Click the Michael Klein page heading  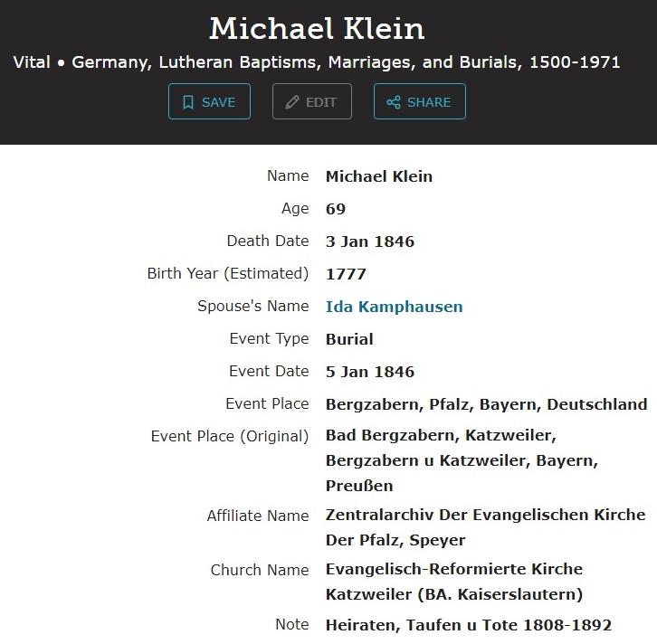[x=317, y=29]
